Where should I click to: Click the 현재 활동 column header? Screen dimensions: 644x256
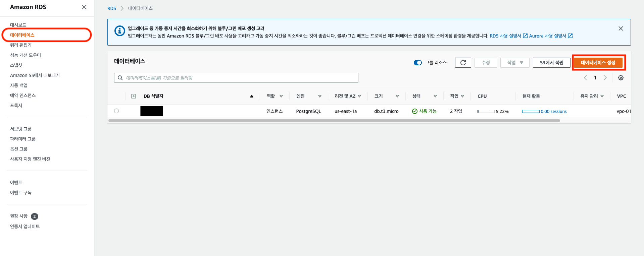pos(531,96)
